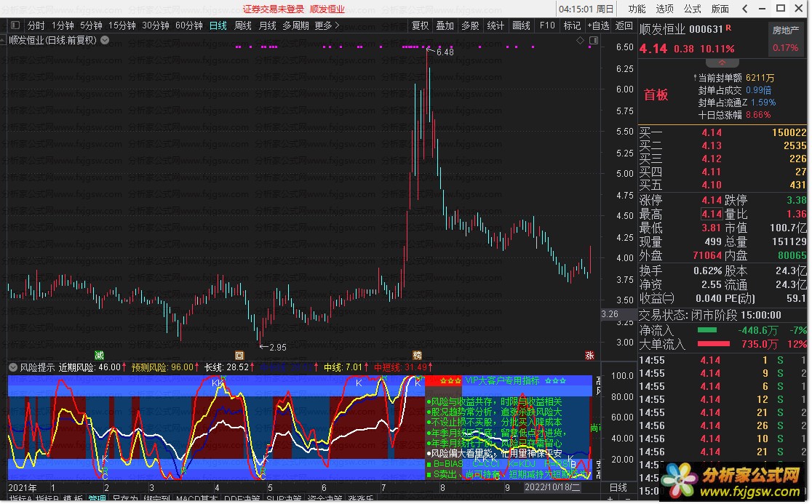This screenshot has height=504, width=812.
Task: Open the 统计 statistics tool
Action: pyautogui.click(x=495, y=25)
